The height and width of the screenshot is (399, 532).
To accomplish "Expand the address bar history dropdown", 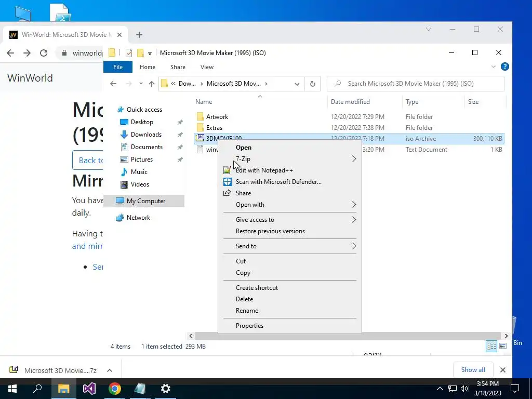I will pos(297,84).
